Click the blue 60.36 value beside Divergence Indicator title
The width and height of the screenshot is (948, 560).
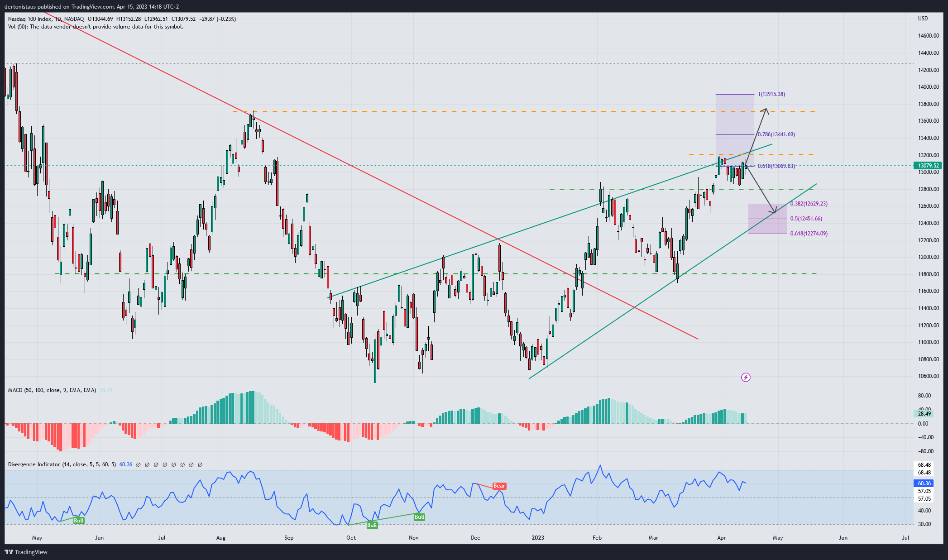tap(126, 464)
